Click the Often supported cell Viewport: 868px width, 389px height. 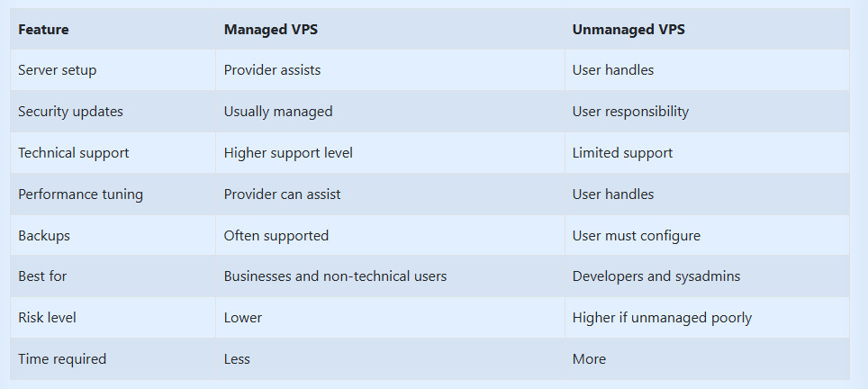click(276, 235)
